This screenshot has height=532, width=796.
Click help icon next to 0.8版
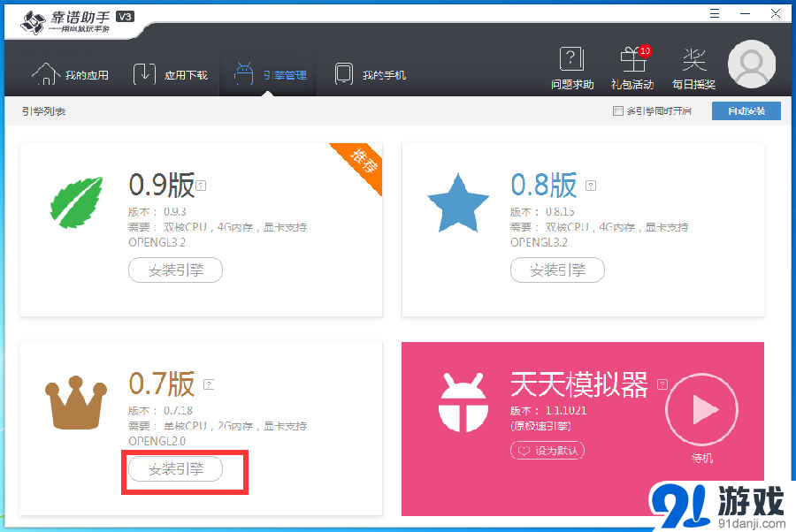(591, 186)
